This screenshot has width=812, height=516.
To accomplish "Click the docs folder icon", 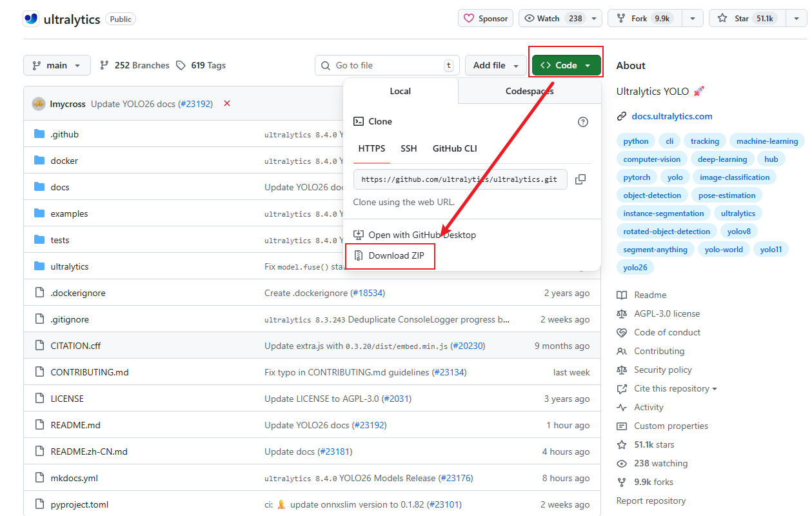I will coord(39,187).
